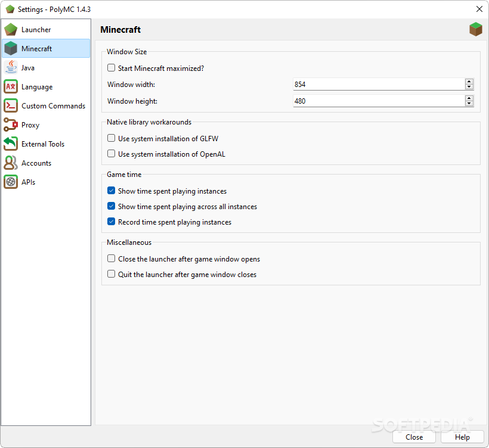Close the Settings window with X
The width and height of the screenshot is (489, 448).
coord(479,9)
